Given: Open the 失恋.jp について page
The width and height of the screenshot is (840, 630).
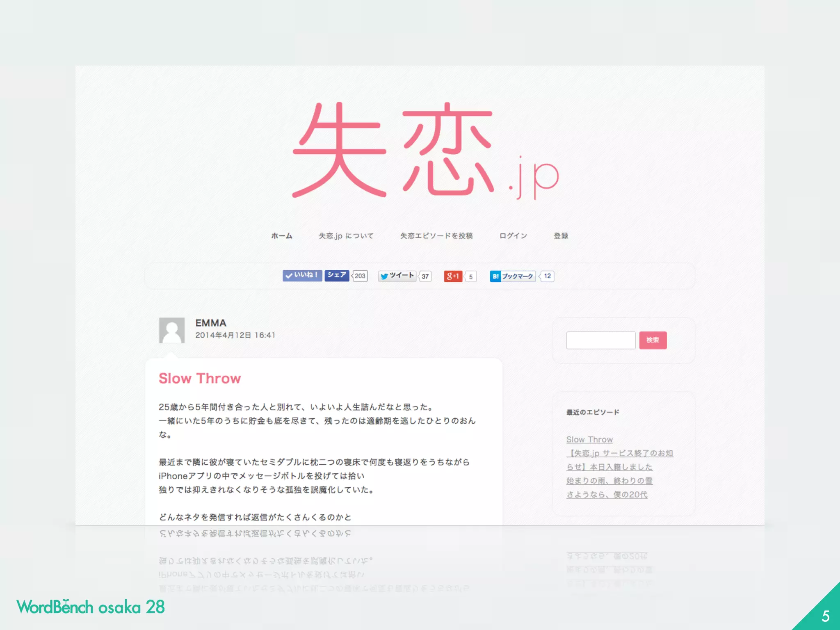Looking at the screenshot, I should click(x=346, y=236).
